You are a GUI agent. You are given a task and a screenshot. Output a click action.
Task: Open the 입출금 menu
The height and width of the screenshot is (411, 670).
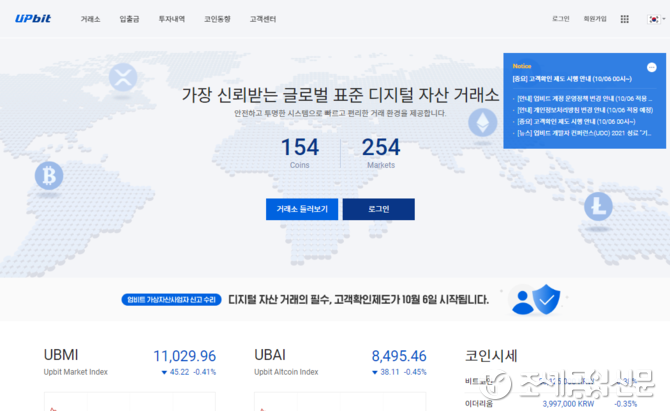tap(130, 19)
